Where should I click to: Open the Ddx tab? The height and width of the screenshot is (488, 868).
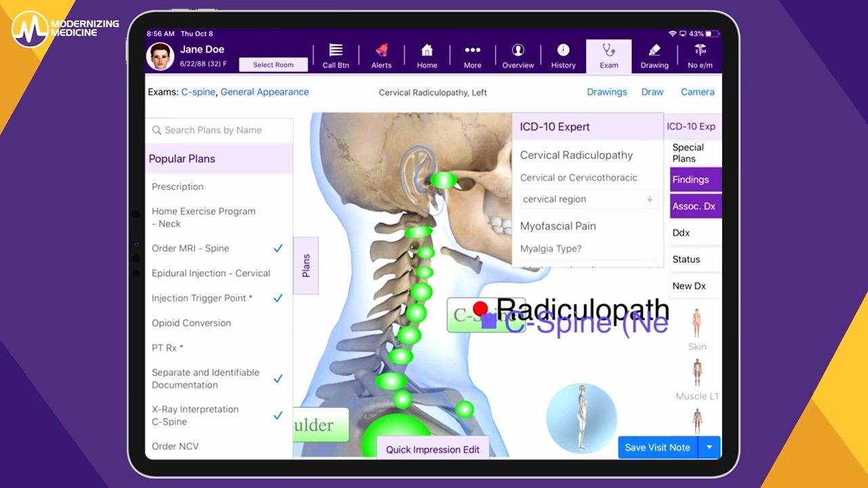[696, 232]
